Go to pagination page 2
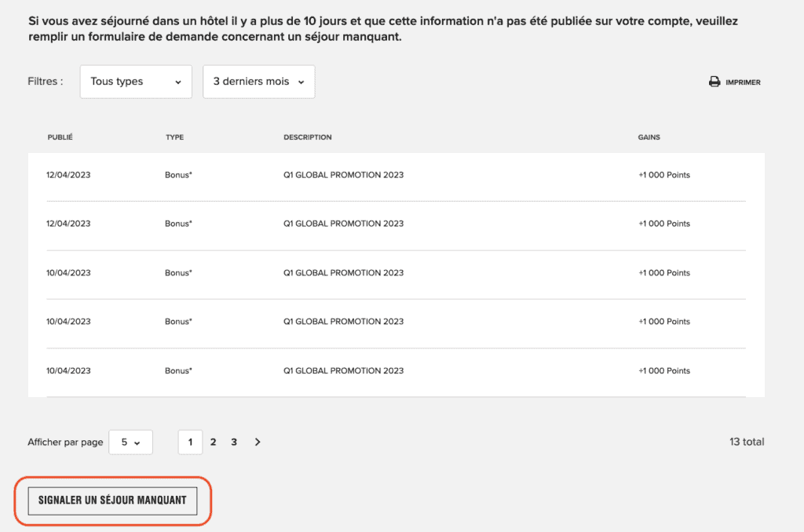This screenshot has width=804, height=532. click(213, 442)
